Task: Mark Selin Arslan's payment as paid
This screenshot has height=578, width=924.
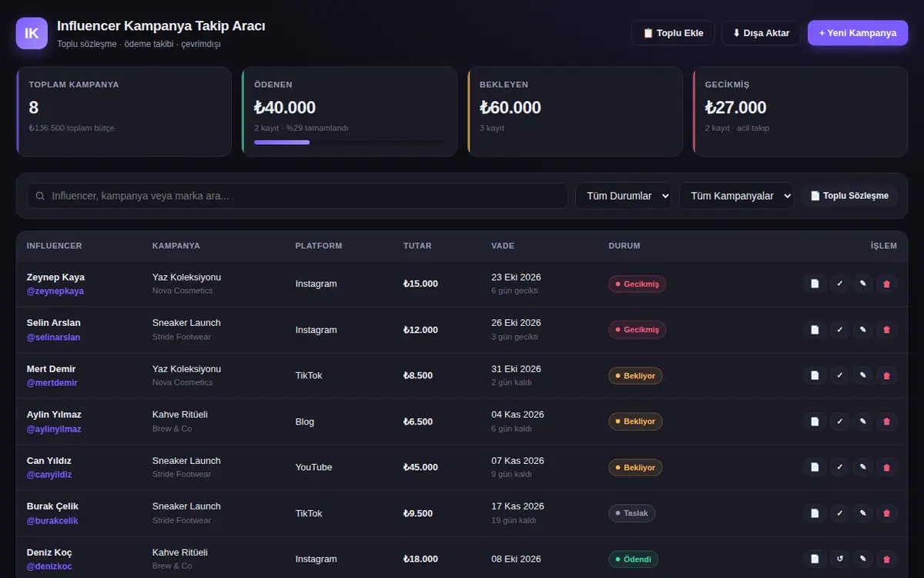Action: [x=839, y=330]
